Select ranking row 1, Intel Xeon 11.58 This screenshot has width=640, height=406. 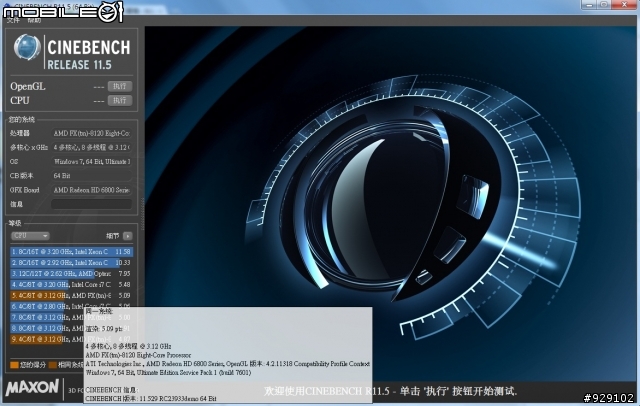click(x=71, y=252)
